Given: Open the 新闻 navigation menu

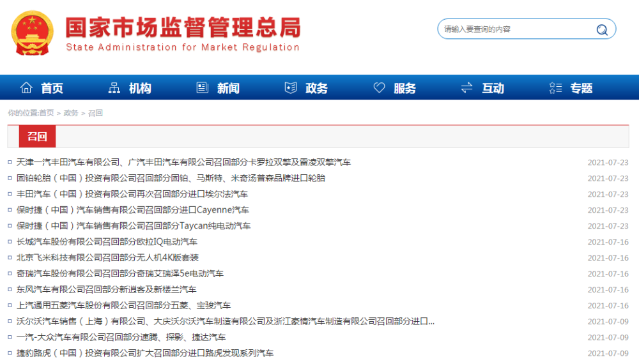Looking at the screenshot, I should [x=228, y=88].
